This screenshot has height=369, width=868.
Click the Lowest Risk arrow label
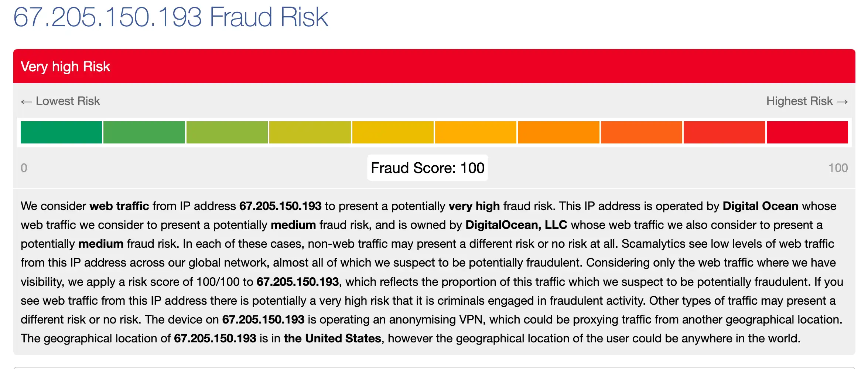tap(61, 101)
